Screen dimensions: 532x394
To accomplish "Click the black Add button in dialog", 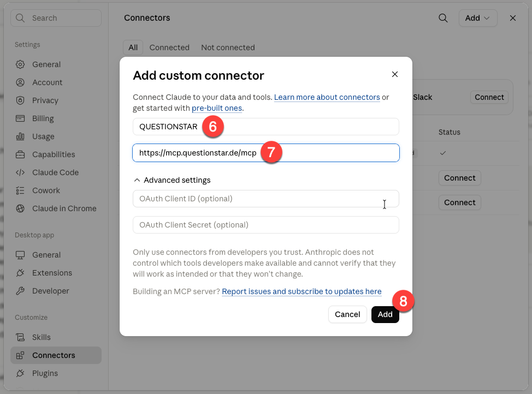I will pos(385,314).
